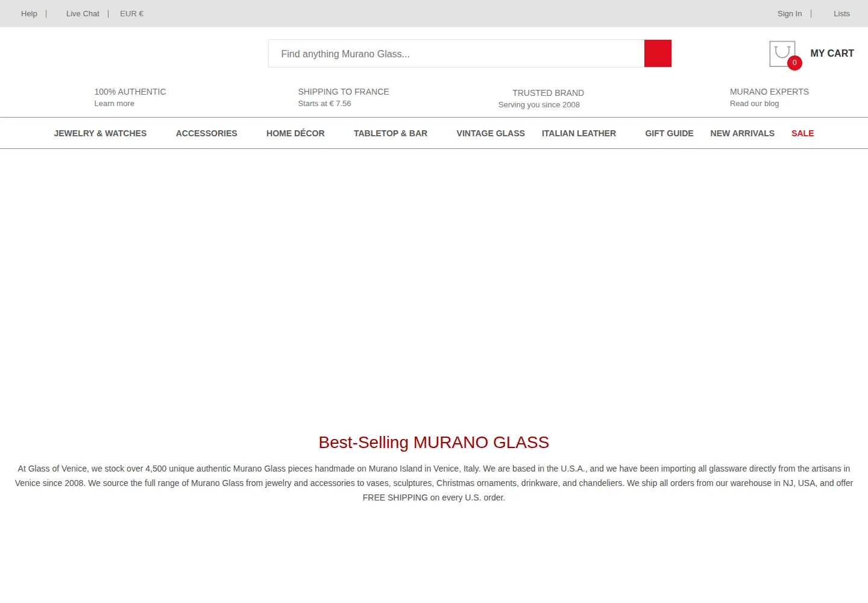Open the EUR € currency selector
868x603 pixels.
(x=131, y=14)
